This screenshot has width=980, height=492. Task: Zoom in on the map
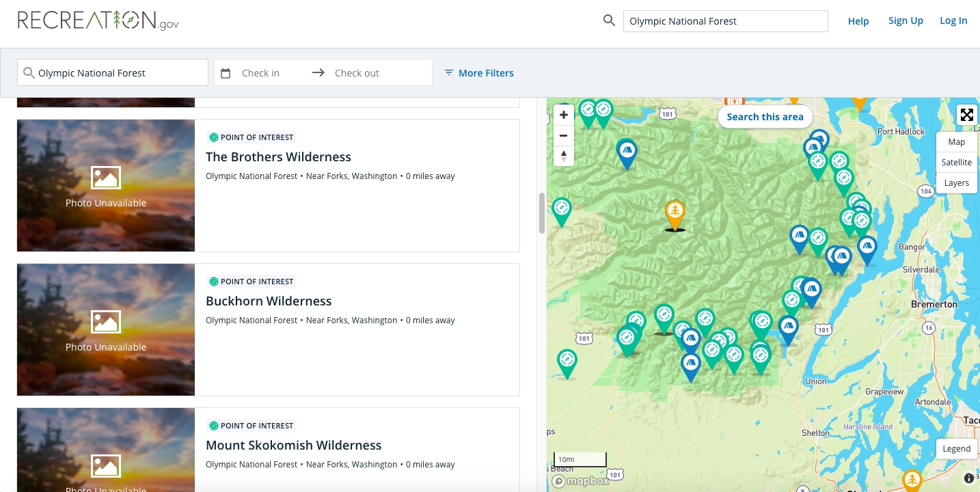564,115
